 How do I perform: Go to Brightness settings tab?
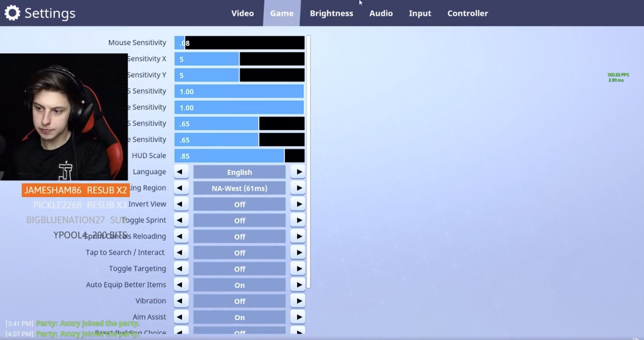(331, 13)
